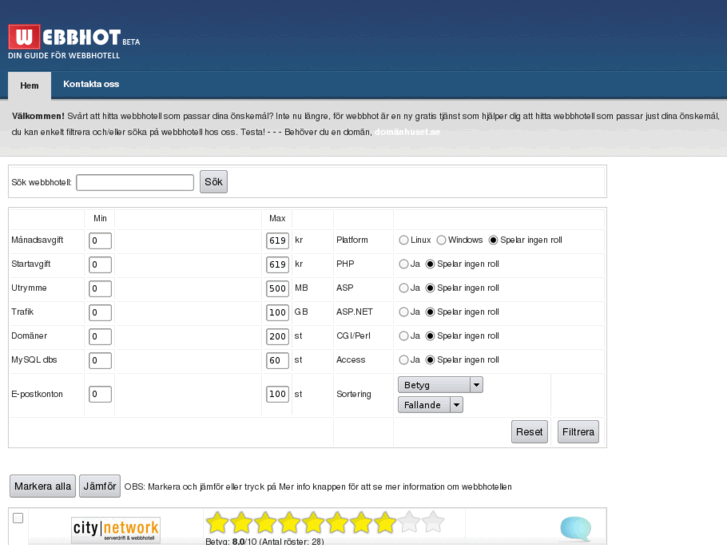This screenshot has width=727, height=545.
Task: Click the Sök button
Action: (x=214, y=182)
